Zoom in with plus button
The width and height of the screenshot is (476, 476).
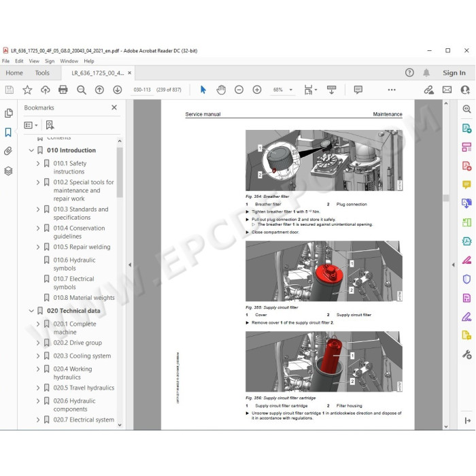(257, 90)
